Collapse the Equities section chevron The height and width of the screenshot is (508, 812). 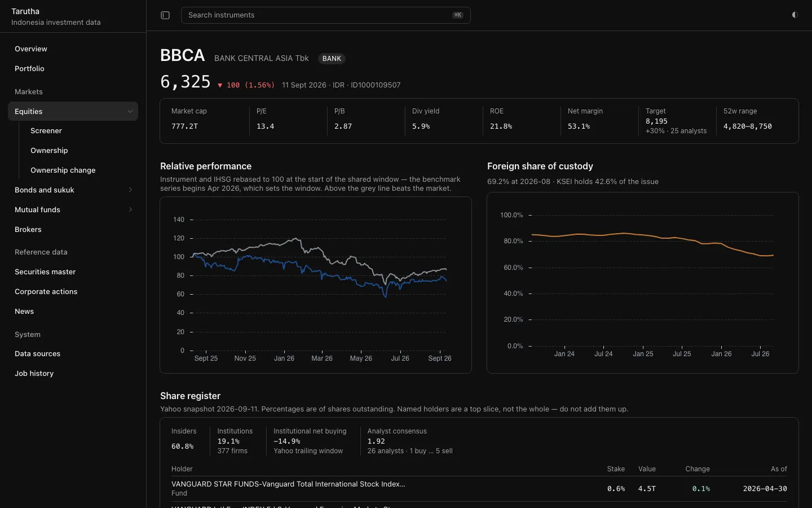click(x=130, y=112)
